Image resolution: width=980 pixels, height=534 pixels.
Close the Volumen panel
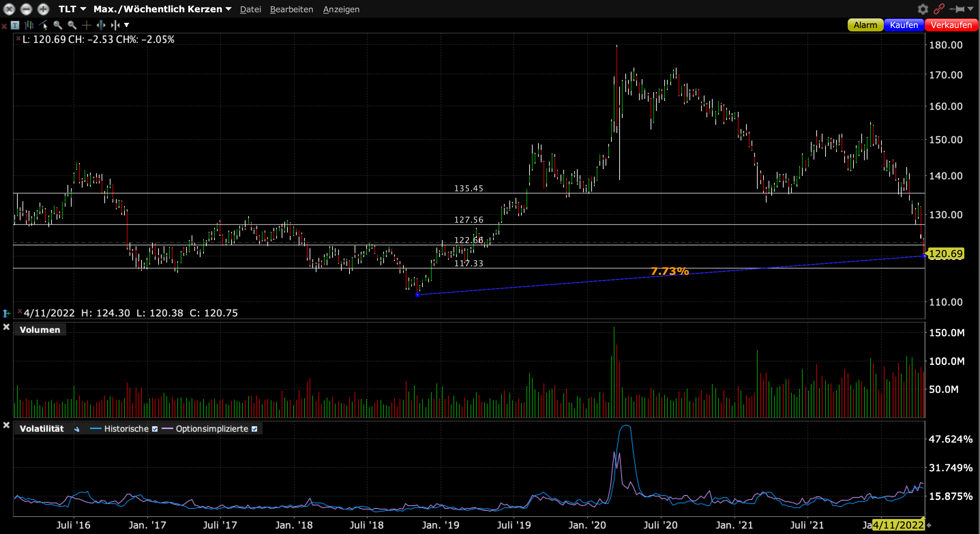pyautogui.click(x=6, y=327)
